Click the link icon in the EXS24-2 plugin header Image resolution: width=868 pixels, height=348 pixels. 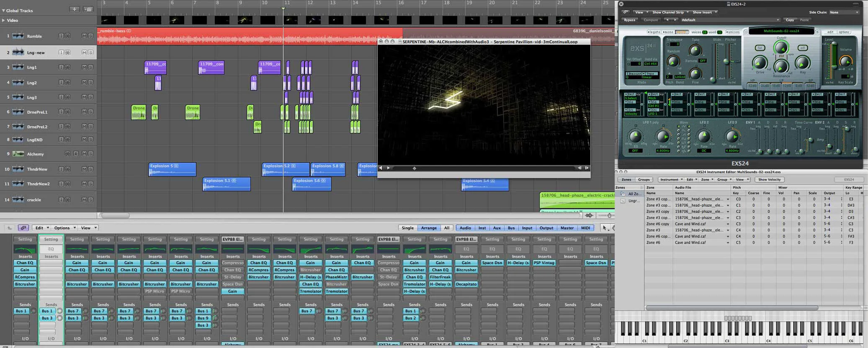click(x=625, y=12)
